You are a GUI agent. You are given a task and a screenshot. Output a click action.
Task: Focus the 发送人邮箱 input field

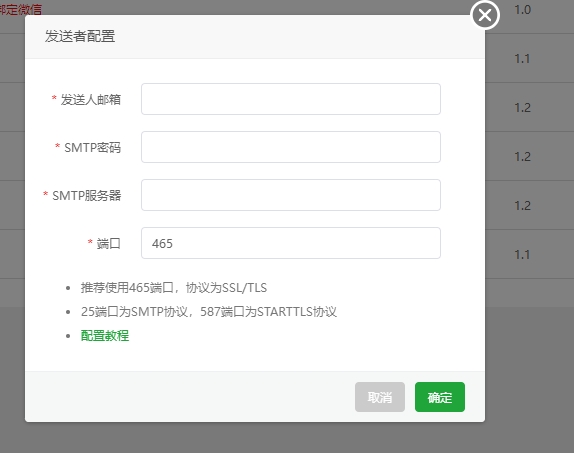(291, 99)
